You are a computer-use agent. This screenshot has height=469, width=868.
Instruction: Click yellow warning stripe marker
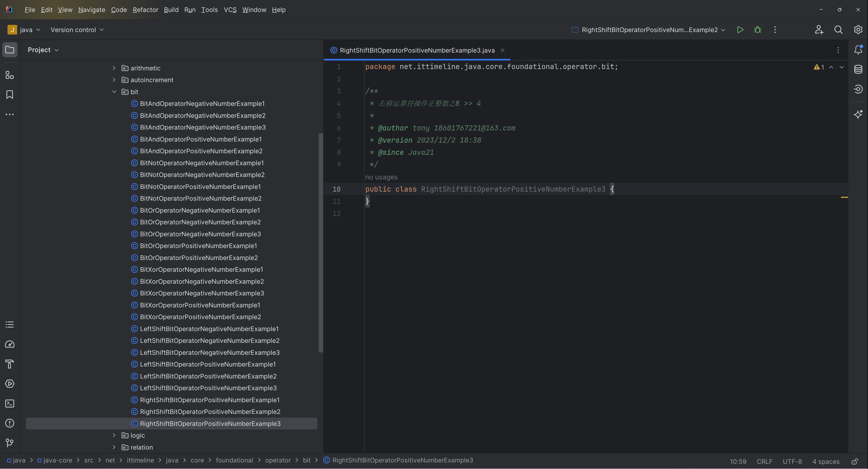pos(845,197)
